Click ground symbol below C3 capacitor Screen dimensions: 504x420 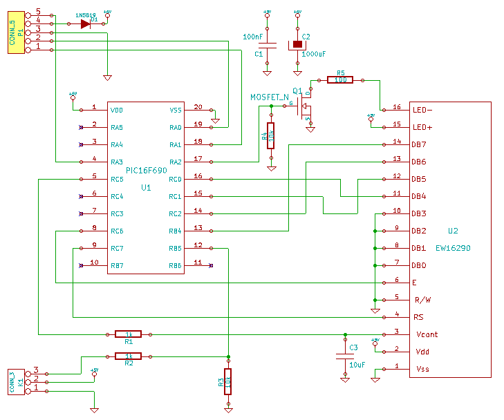(345, 380)
